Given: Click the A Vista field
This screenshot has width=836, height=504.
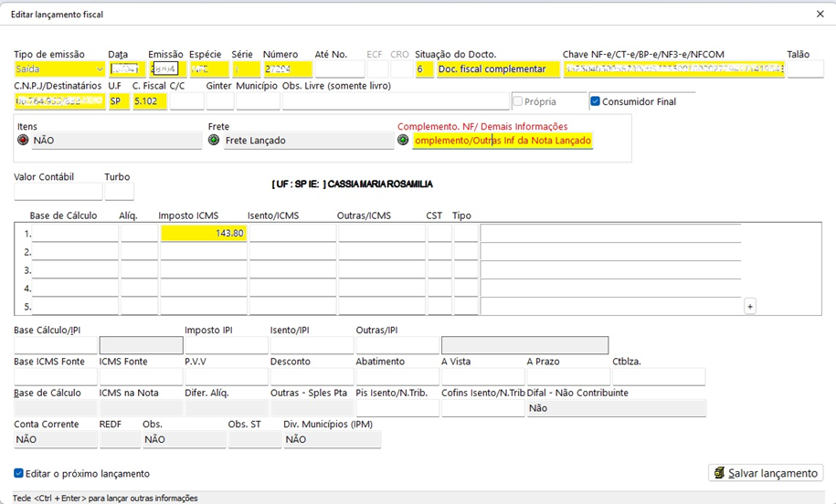Looking at the screenshot, I should [x=483, y=377].
